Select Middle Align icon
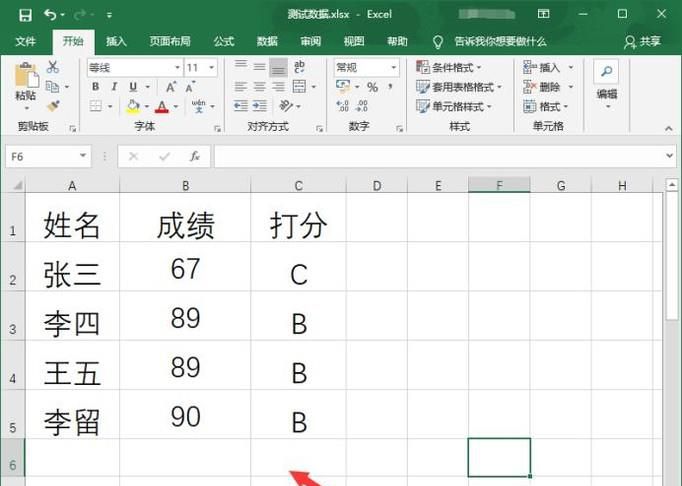This screenshot has height=486, width=682. coord(260,66)
